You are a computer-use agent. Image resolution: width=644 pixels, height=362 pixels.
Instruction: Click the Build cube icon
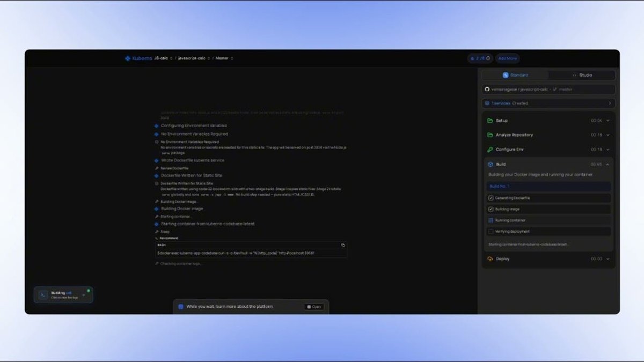[x=490, y=164]
